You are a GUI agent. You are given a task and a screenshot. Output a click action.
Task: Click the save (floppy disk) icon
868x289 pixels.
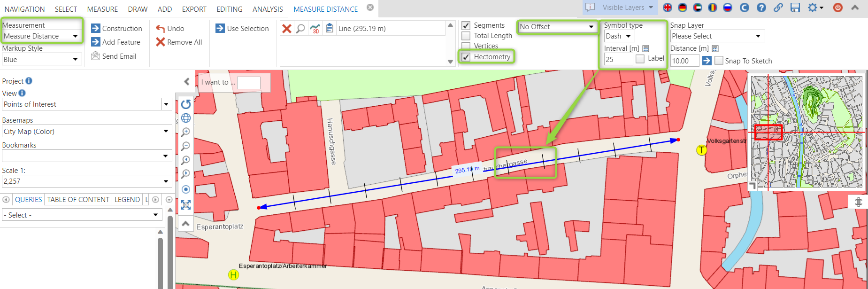click(x=795, y=8)
